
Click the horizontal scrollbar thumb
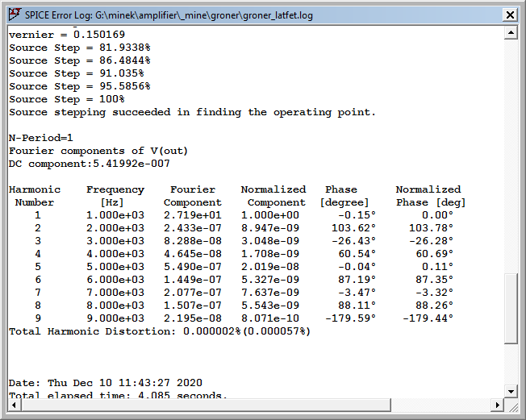206,405
